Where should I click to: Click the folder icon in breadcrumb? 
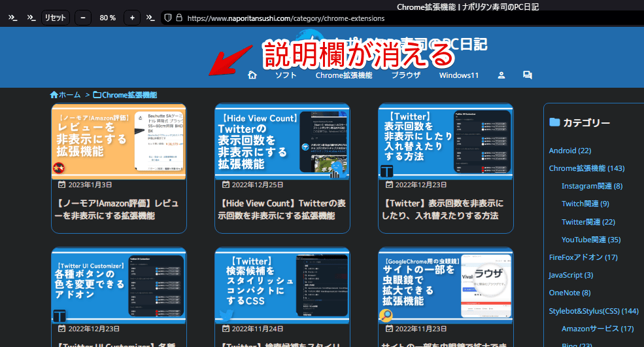(x=97, y=95)
